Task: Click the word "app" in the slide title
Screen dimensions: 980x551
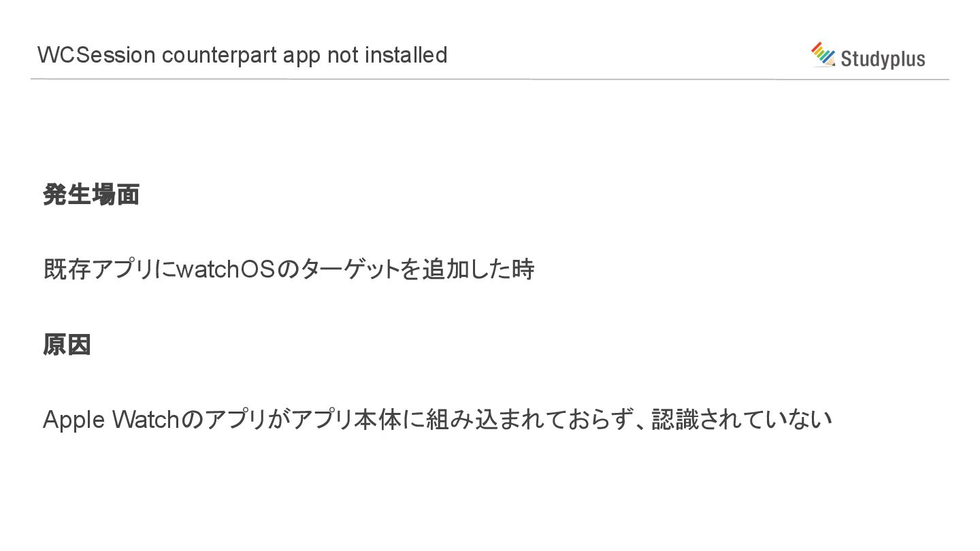Action: 301,56
